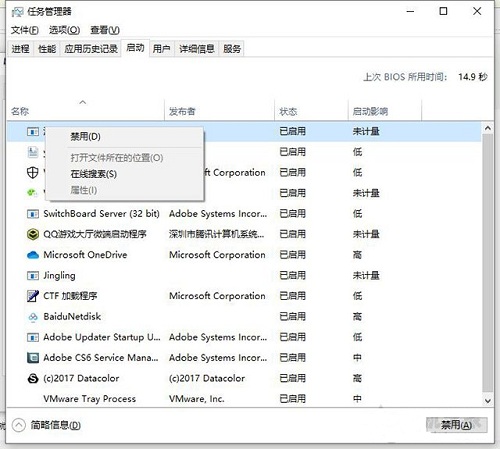Click the Adobe Updater Startup icon
500x449 pixels.
coord(33,337)
